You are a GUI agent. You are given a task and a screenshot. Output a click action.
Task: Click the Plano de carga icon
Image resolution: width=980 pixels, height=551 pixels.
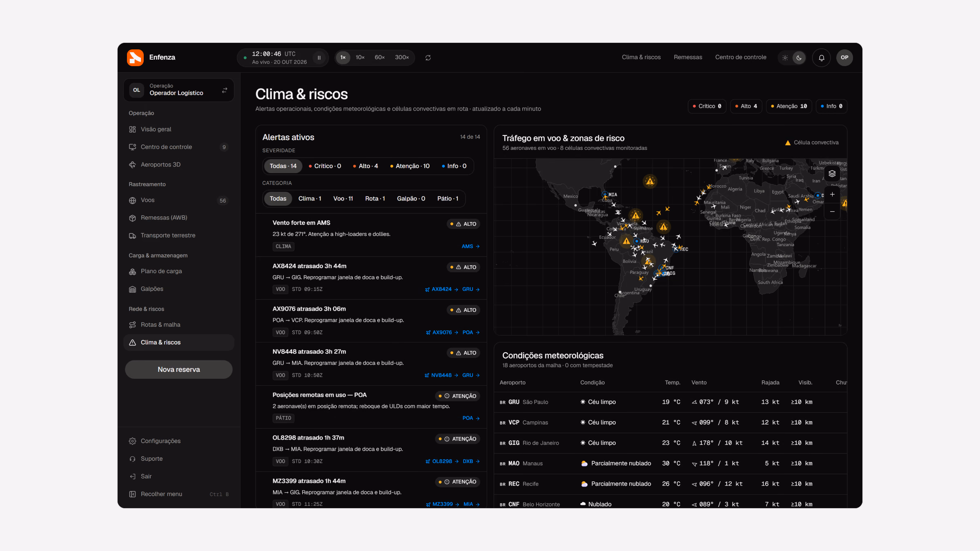[x=132, y=271]
